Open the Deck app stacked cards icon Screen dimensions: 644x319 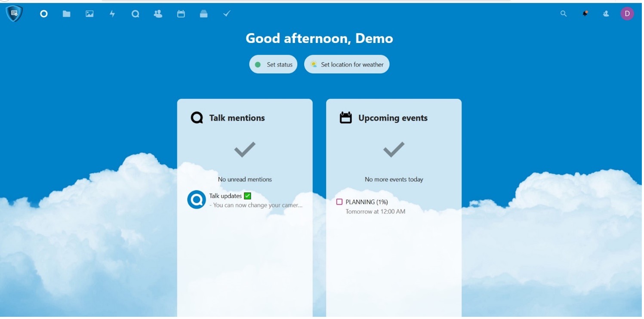pos(204,14)
